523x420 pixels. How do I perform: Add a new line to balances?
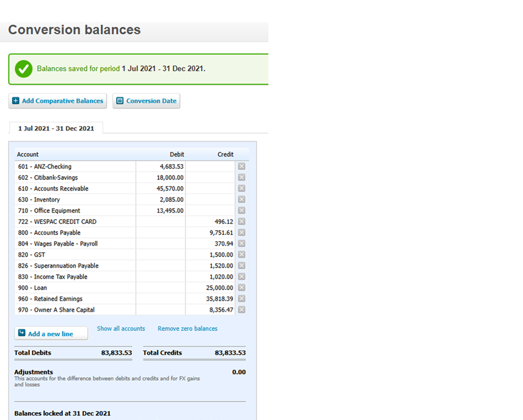(x=51, y=333)
